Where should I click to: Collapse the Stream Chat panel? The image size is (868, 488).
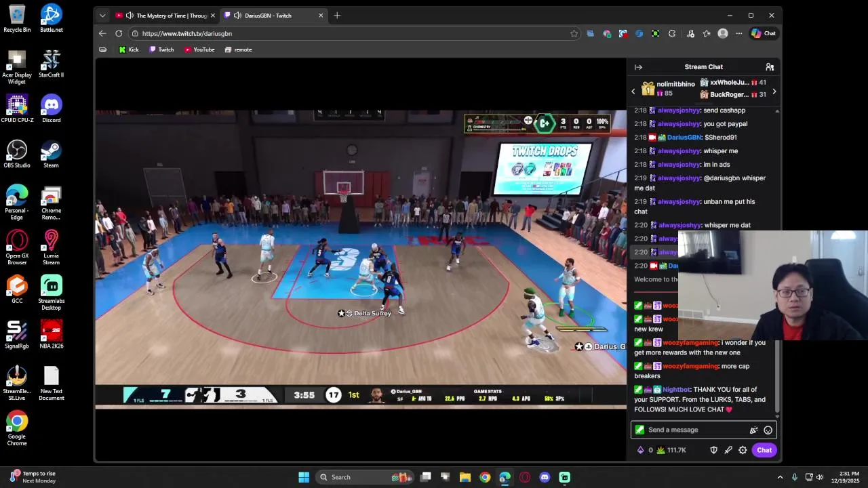[x=638, y=67]
